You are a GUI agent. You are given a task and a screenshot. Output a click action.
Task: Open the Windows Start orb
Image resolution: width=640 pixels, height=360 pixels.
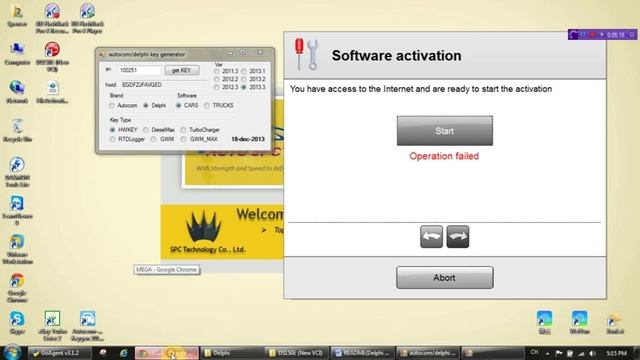click(12, 353)
